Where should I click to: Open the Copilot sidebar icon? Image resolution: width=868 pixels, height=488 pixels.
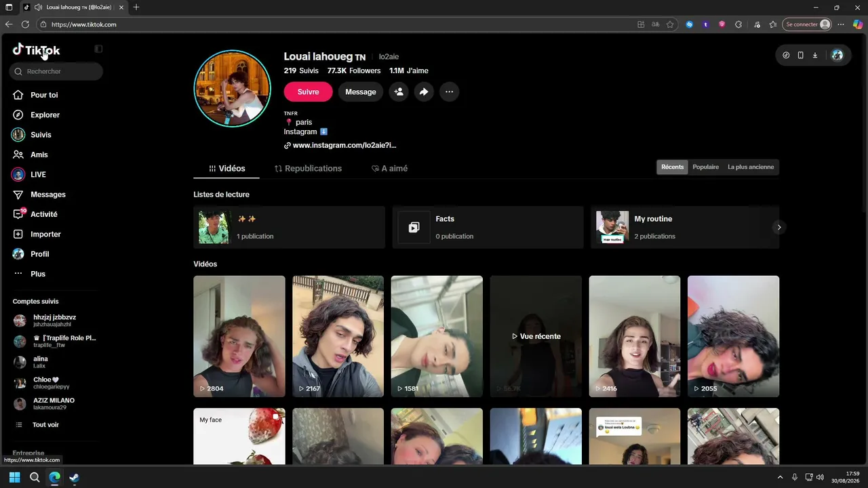(857, 24)
